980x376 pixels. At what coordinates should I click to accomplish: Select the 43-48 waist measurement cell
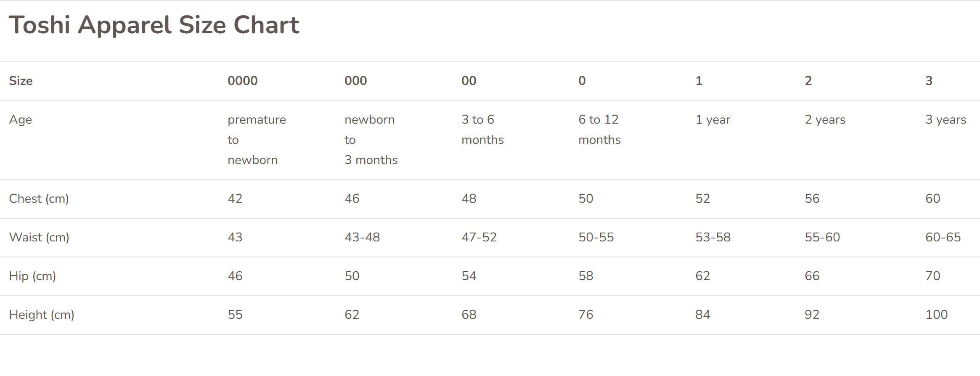click(362, 237)
